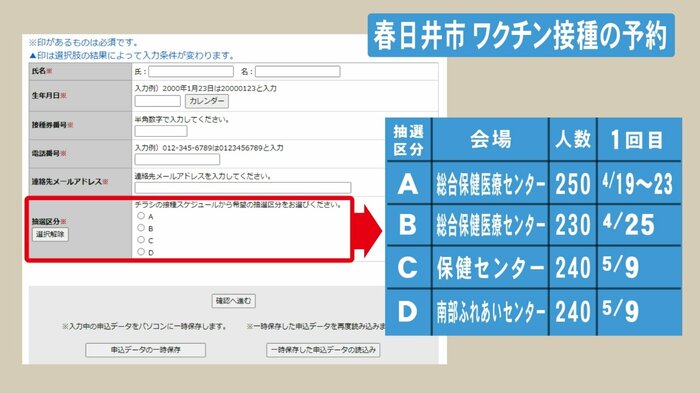
Task: Select radio button A for lottery category
Action: pyautogui.click(x=141, y=216)
